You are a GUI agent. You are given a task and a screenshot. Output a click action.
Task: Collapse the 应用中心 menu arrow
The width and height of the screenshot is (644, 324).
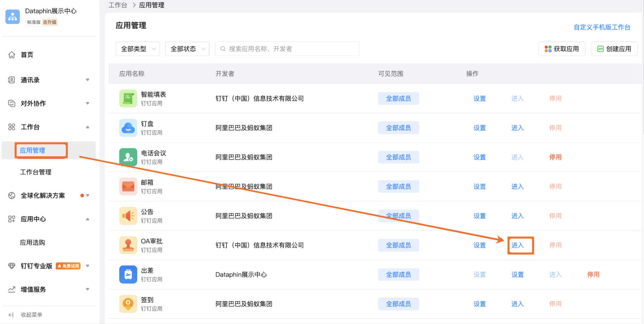(x=88, y=219)
